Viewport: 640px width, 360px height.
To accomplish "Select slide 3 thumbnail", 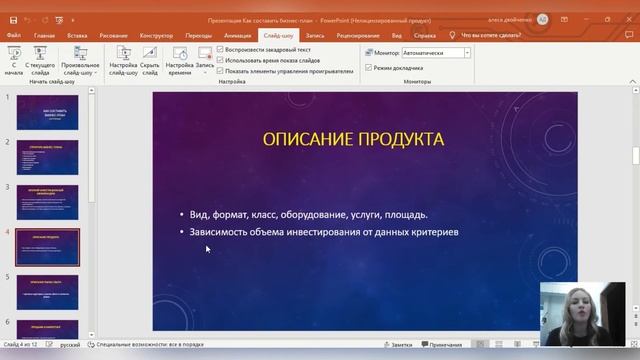I will [47, 202].
